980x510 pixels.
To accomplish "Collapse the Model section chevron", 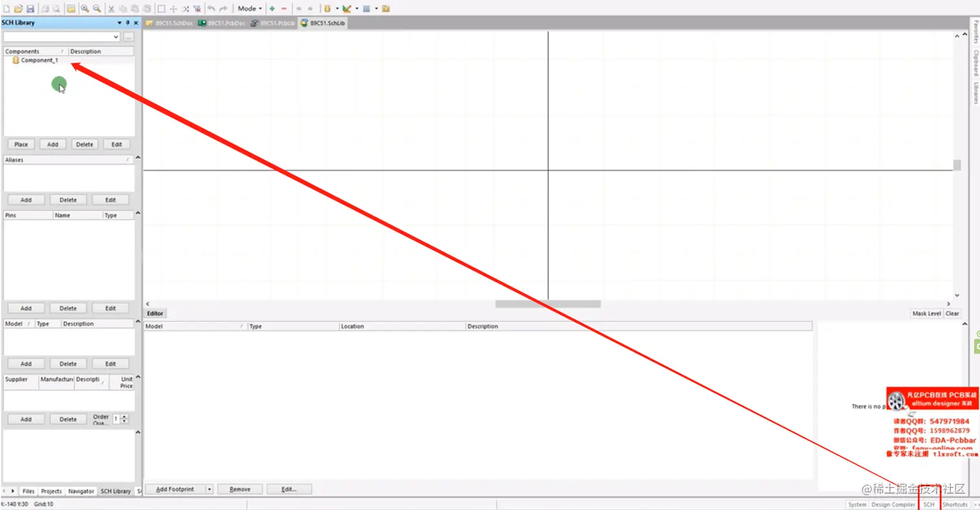I will pyautogui.click(x=137, y=323).
